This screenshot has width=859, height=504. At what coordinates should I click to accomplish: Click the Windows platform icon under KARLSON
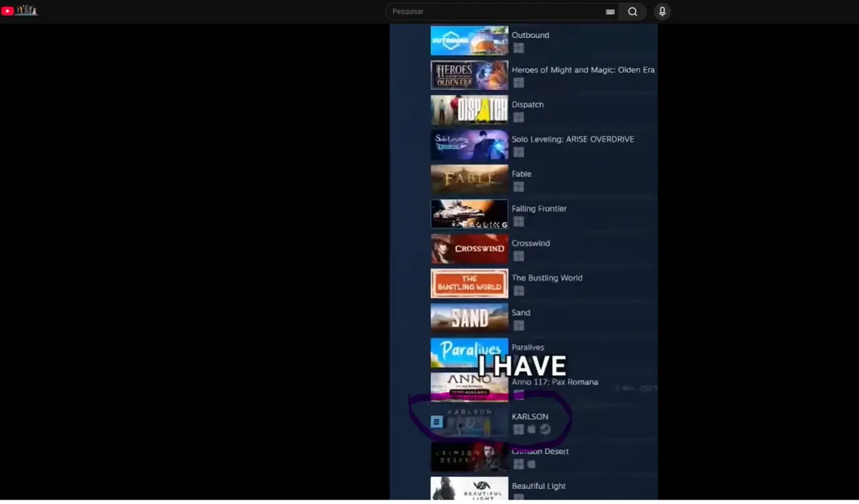(x=518, y=428)
